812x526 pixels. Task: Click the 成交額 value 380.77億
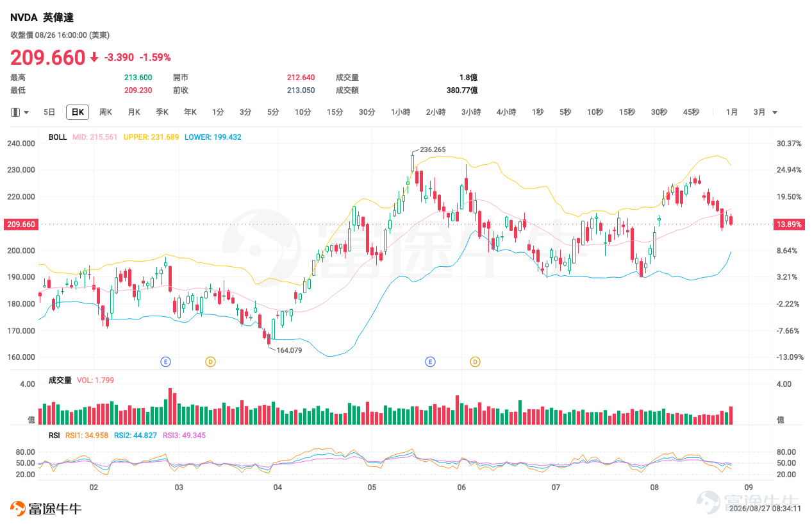[462, 90]
